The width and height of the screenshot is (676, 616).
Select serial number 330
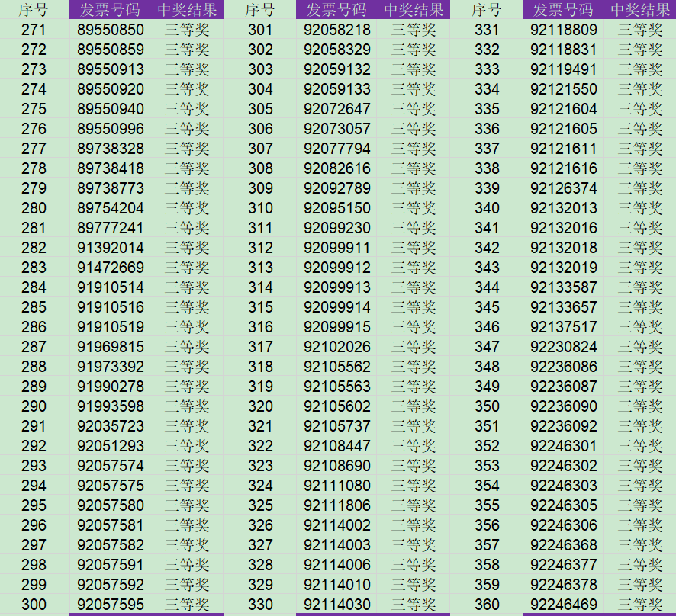260,605
